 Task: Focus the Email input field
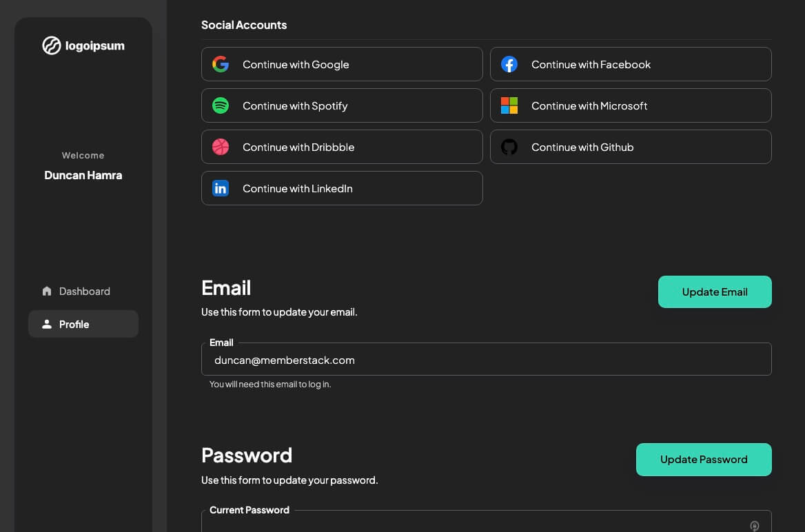486,360
